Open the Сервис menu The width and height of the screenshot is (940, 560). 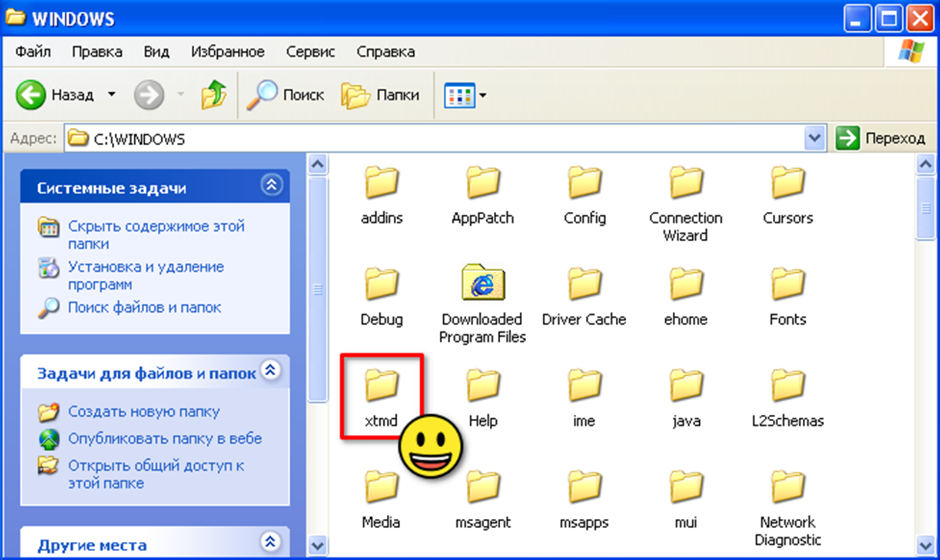coord(310,52)
